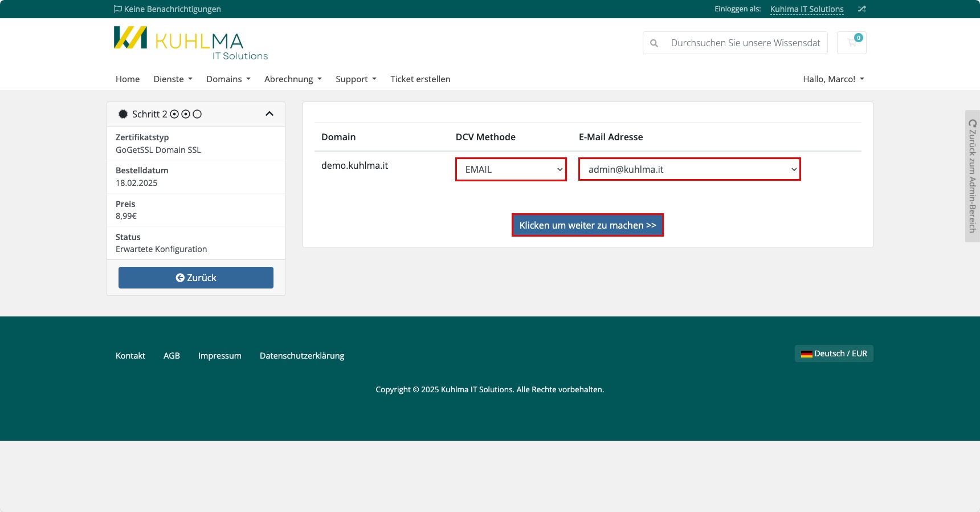
Task: Collapse the Schritt 2 panel chevron
Action: tap(269, 114)
